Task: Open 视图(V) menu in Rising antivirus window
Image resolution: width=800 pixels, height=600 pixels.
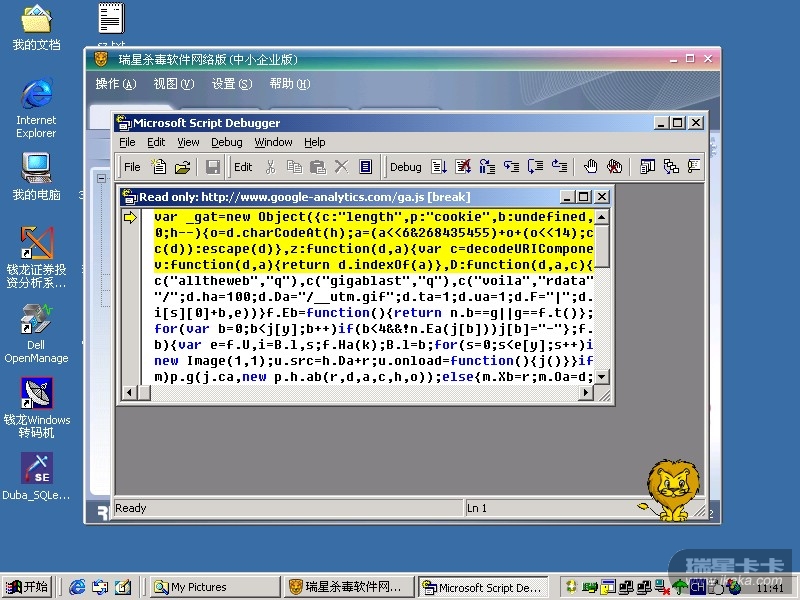Action: [x=174, y=84]
